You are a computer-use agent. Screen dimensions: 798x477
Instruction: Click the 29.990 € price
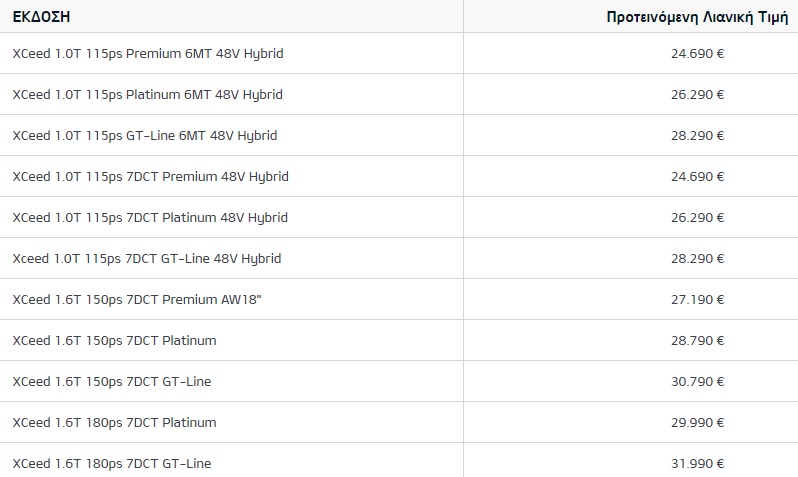[697, 422]
